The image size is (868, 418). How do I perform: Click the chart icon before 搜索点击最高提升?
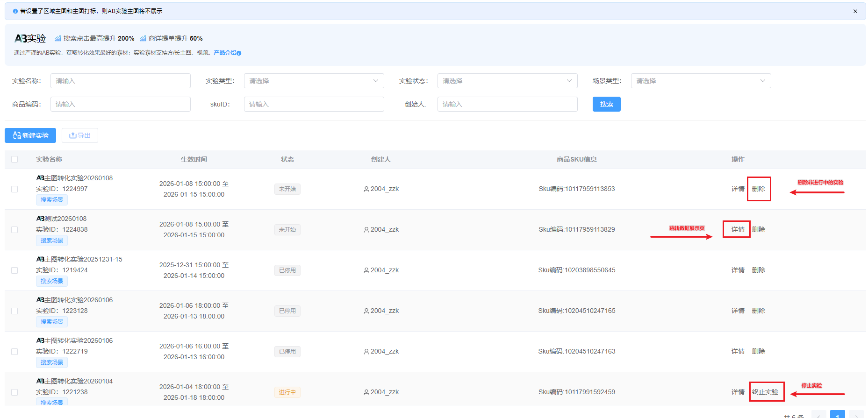click(58, 38)
